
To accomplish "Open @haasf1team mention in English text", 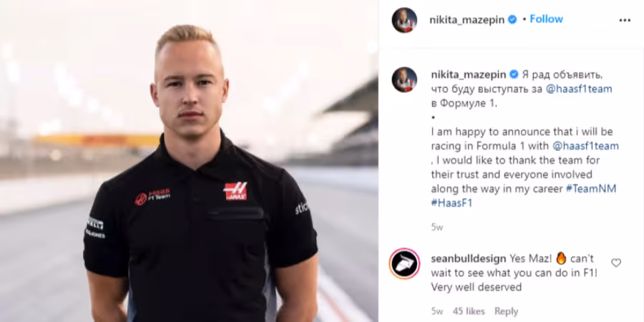I will 586,146.
